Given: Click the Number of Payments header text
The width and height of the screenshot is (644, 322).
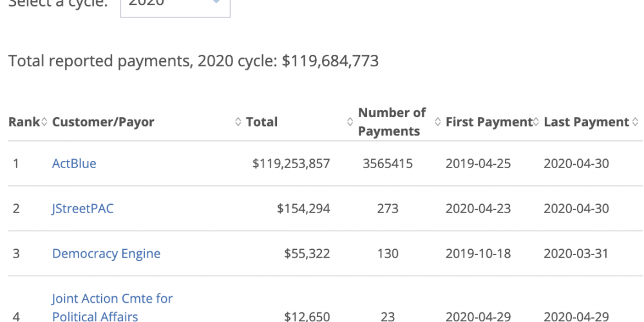Looking at the screenshot, I should (392, 122).
